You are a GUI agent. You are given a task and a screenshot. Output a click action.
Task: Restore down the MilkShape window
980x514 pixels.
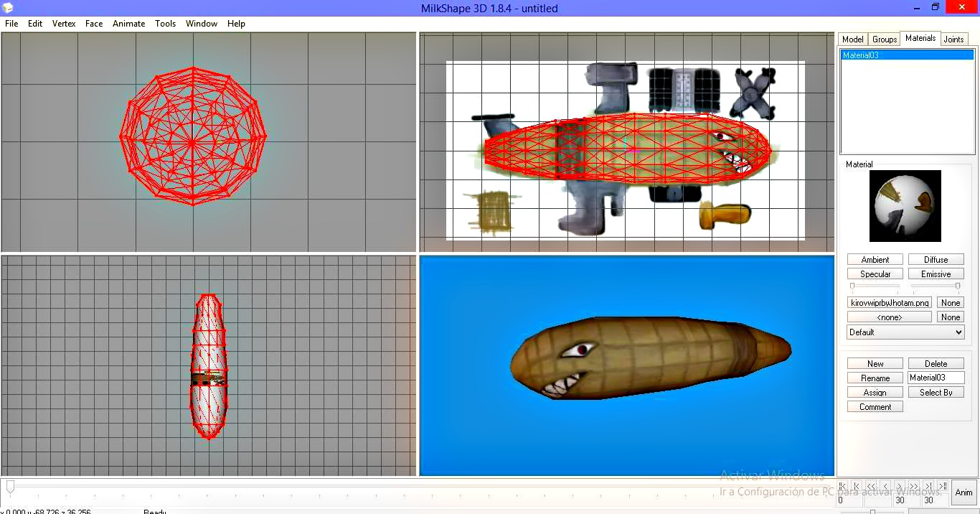coord(935,7)
